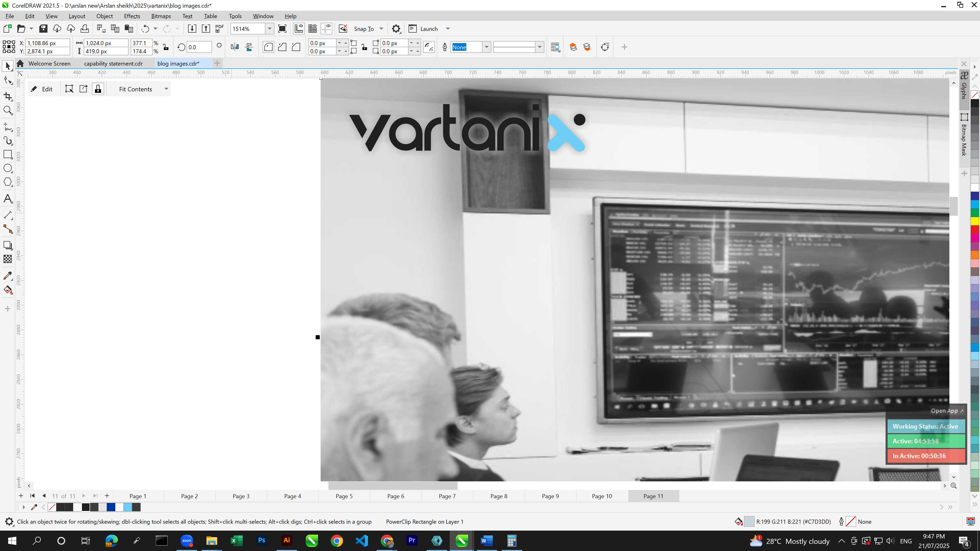Toggle show grid button
The image size is (980, 551).
pos(313,29)
